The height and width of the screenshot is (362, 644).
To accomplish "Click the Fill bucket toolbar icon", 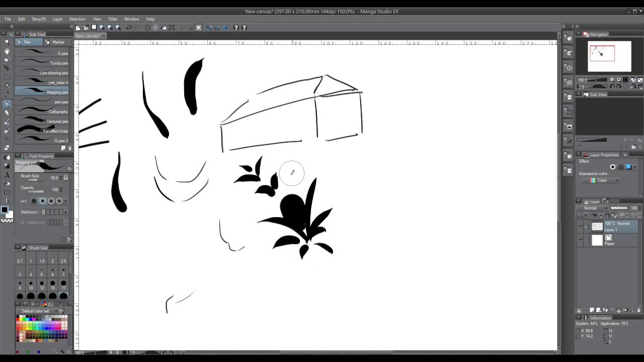I will (164, 28).
